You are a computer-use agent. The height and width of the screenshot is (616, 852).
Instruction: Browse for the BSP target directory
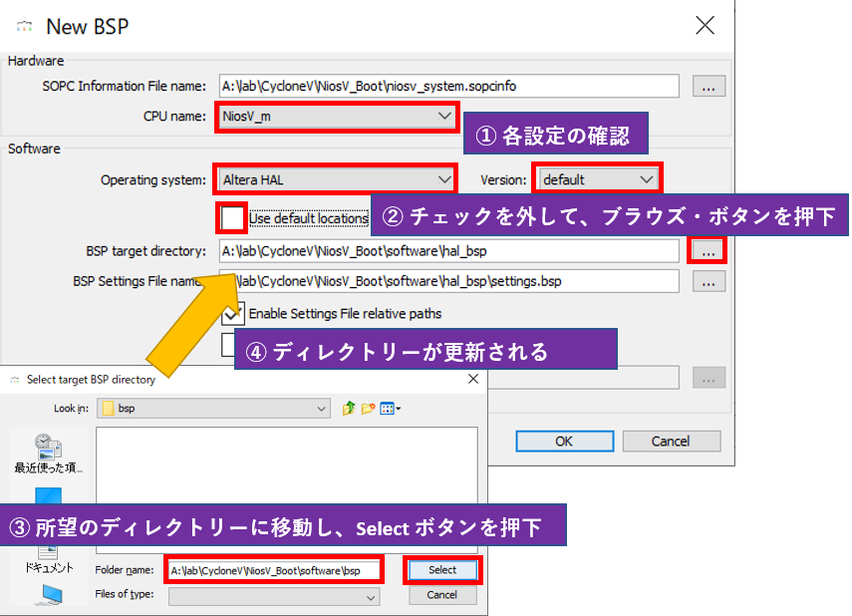708,251
